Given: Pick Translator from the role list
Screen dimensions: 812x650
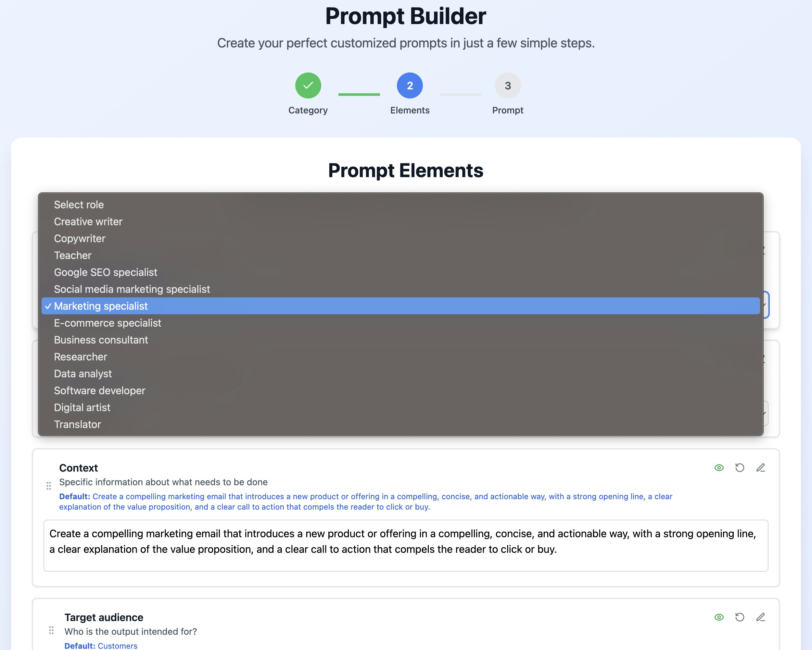Looking at the screenshot, I should tap(78, 424).
